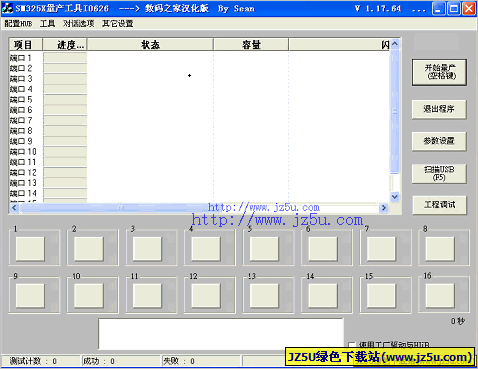The width and height of the screenshot is (478, 369).
Task: Click the horizontal scroll-right arrow
Action: [384, 208]
